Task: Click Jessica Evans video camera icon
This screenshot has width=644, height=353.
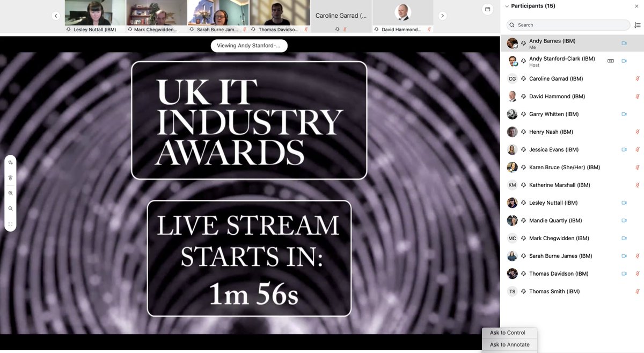Action: pyautogui.click(x=624, y=149)
